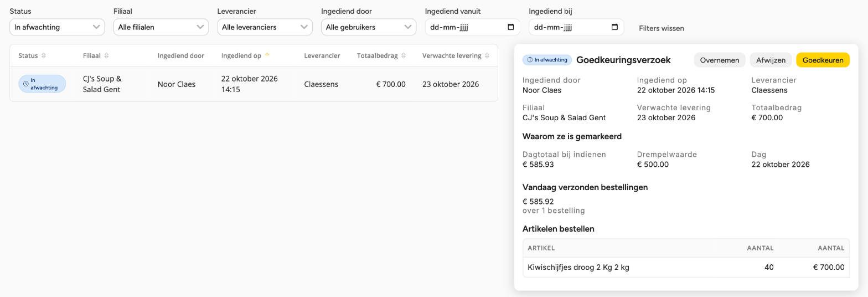
Task: Open calendar picker for Ingediend vanuit
Action: point(510,27)
